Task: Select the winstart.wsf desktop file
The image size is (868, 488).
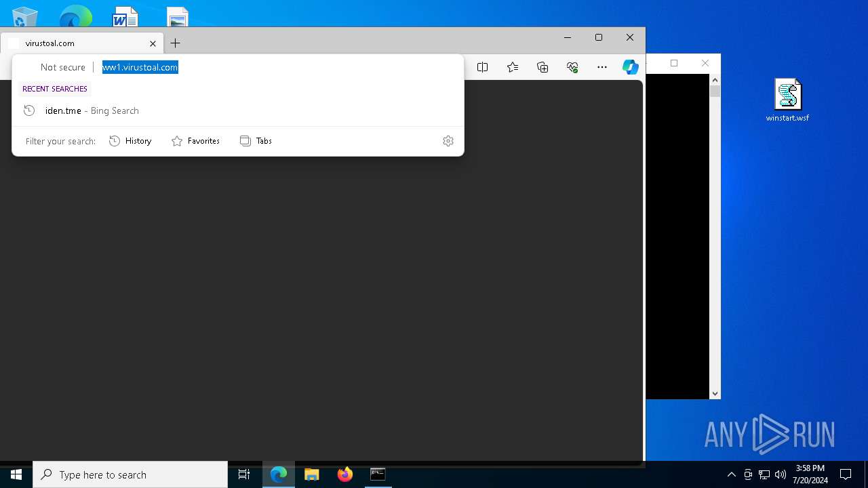Action: 787,100
